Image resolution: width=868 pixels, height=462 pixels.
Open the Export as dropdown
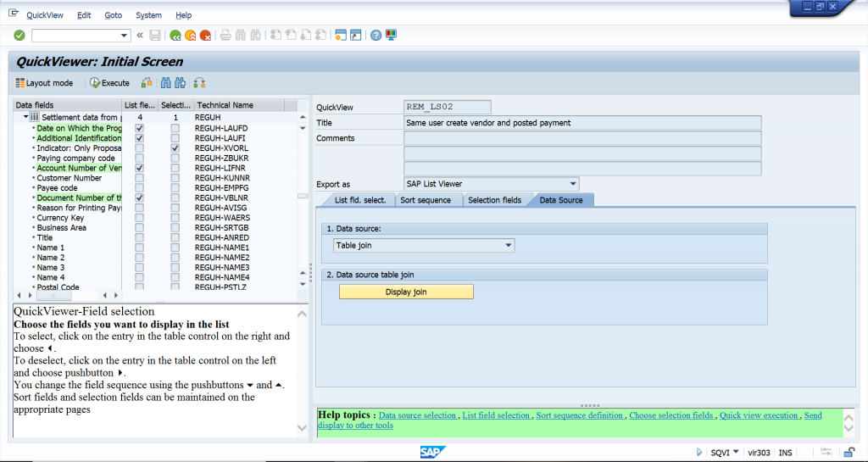pos(573,184)
